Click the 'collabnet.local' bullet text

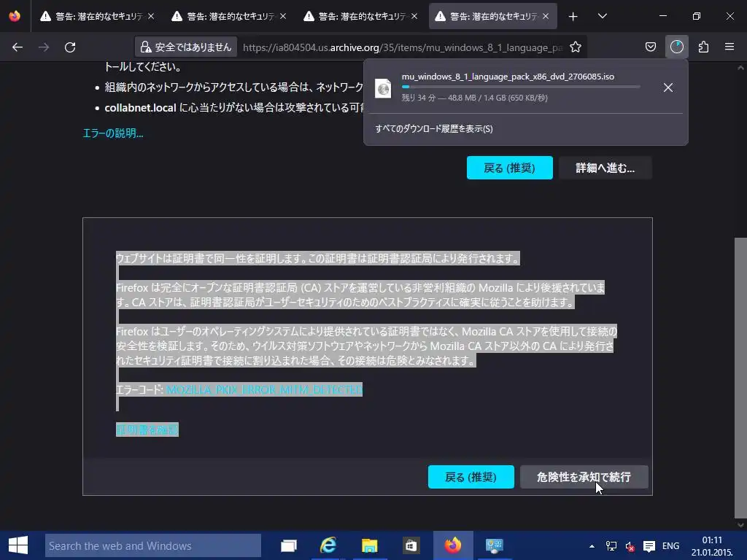coord(141,108)
